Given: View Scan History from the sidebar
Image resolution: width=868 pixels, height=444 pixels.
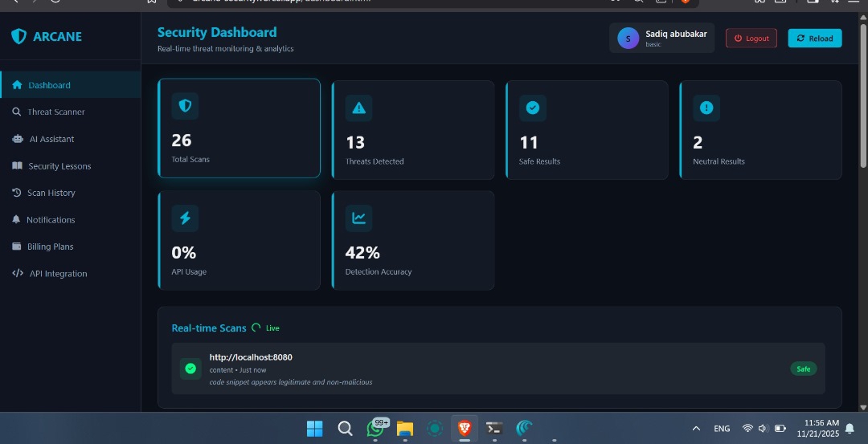Looking at the screenshot, I should click(x=70, y=193).
